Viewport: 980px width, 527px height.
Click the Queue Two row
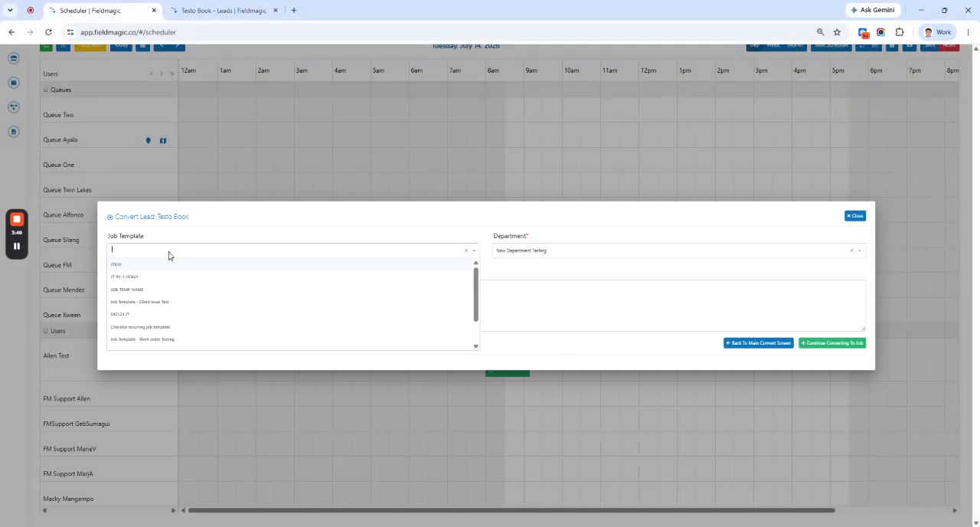click(109, 115)
